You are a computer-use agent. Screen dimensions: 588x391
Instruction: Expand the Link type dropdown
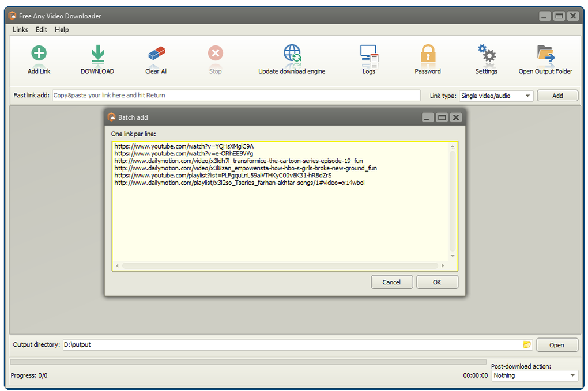click(x=527, y=96)
